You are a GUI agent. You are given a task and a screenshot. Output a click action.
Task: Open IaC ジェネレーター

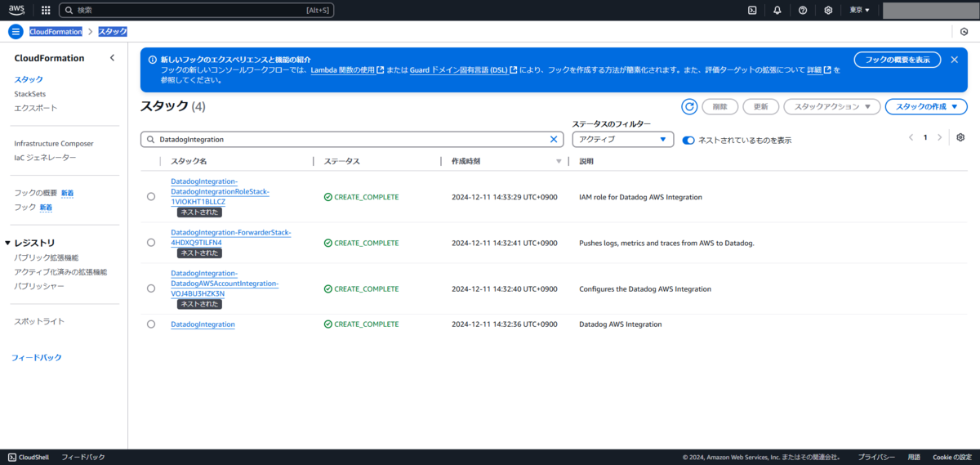pyautogui.click(x=45, y=158)
